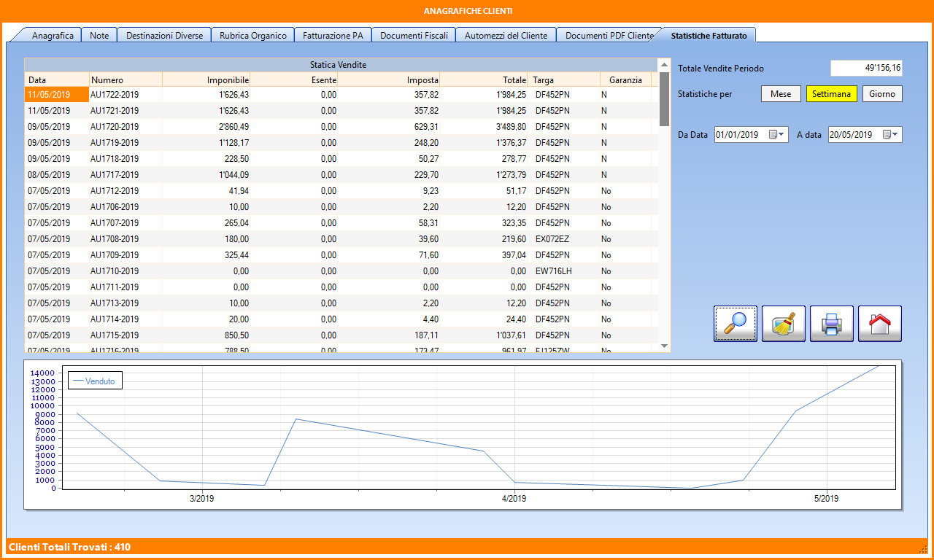Screen dimensions: 934x560
Task: Open the A data calendar dropdown
Action: click(x=892, y=135)
